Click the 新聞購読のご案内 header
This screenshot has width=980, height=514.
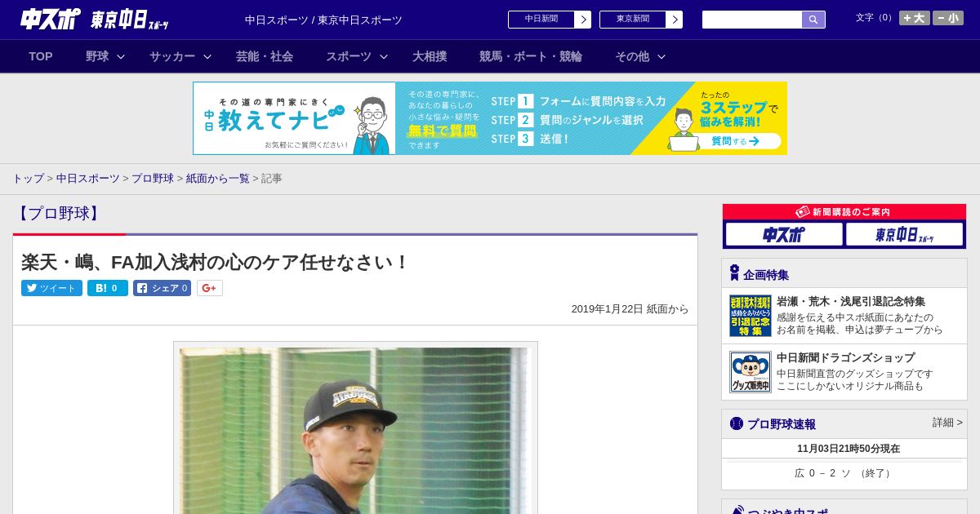tap(844, 212)
